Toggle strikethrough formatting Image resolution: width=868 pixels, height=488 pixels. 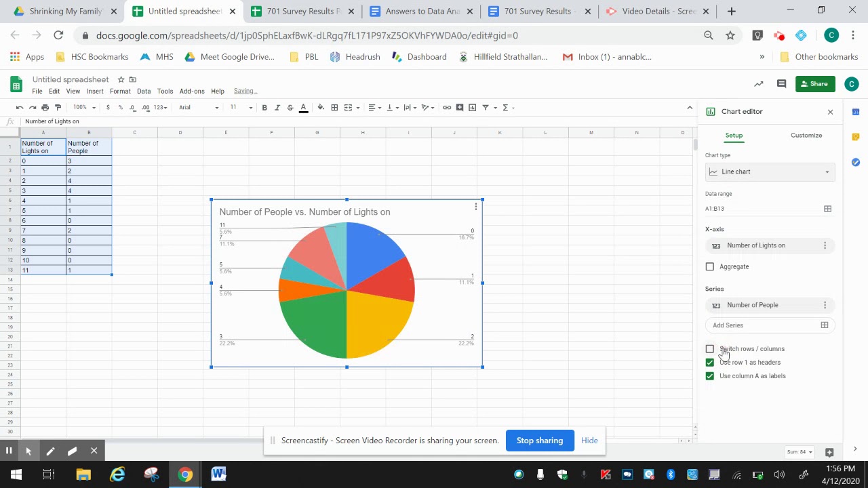click(290, 107)
